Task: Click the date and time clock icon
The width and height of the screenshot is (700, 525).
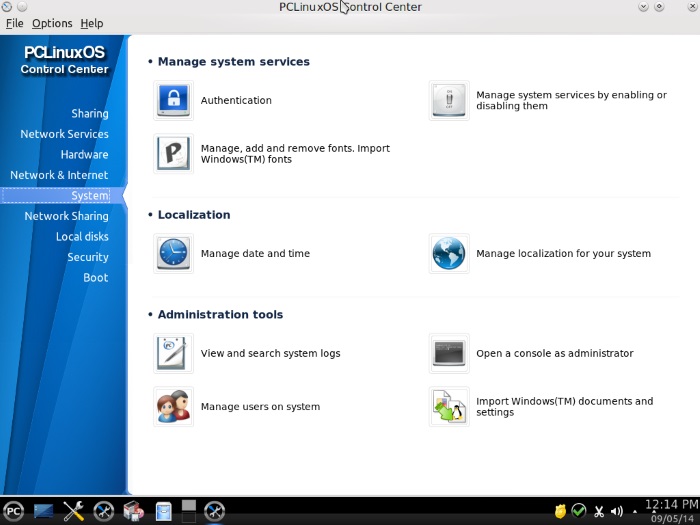Action: (173, 254)
